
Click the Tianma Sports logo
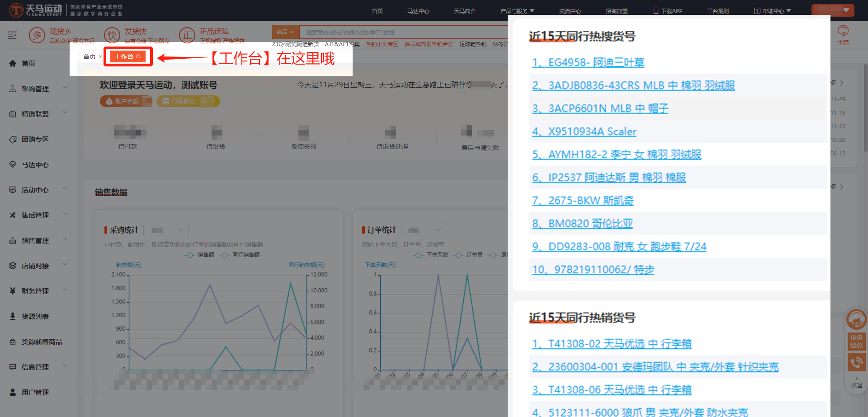pyautogui.click(x=35, y=10)
